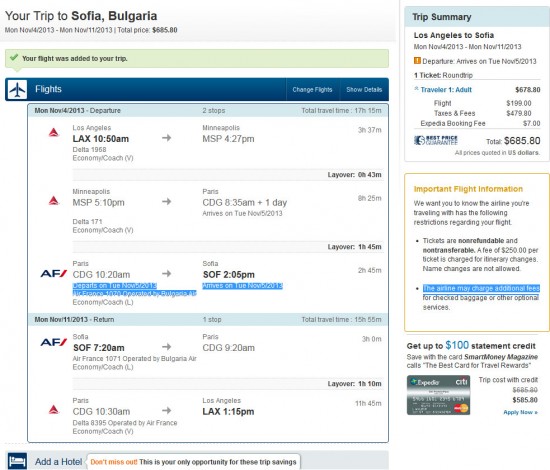Click the orange warning icon beside Departure notice
Screen dimensions: 550x470
tap(417, 61)
